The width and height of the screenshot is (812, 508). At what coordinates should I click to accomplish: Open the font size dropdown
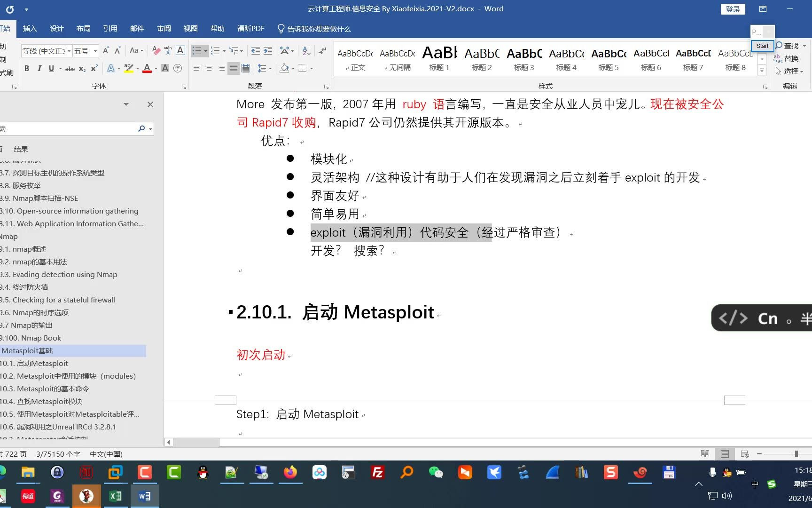[x=94, y=50]
